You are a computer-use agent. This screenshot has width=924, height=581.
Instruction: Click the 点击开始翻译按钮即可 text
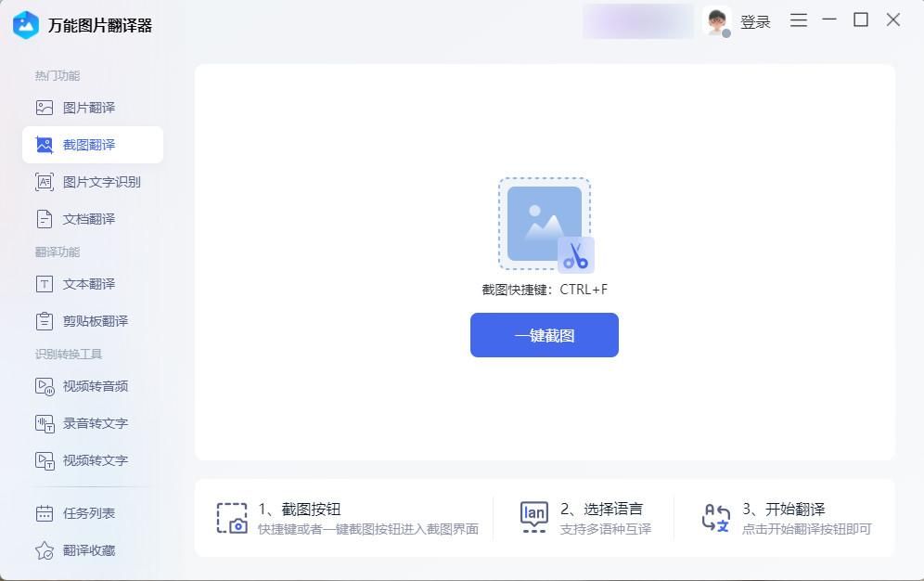click(x=807, y=529)
